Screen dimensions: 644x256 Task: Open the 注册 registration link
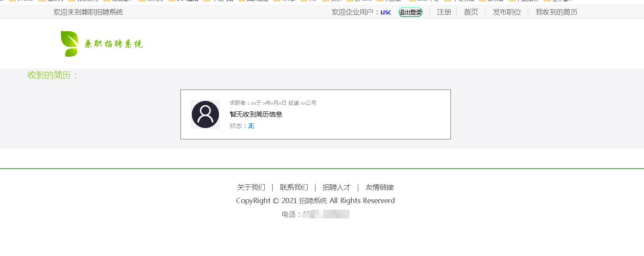click(x=444, y=12)
